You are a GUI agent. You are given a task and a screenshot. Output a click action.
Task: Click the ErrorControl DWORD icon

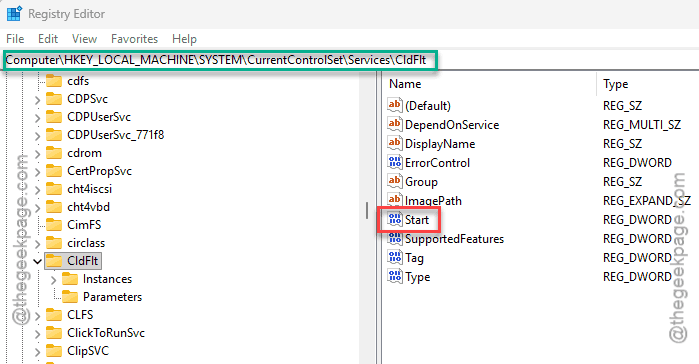coord(395,162)
